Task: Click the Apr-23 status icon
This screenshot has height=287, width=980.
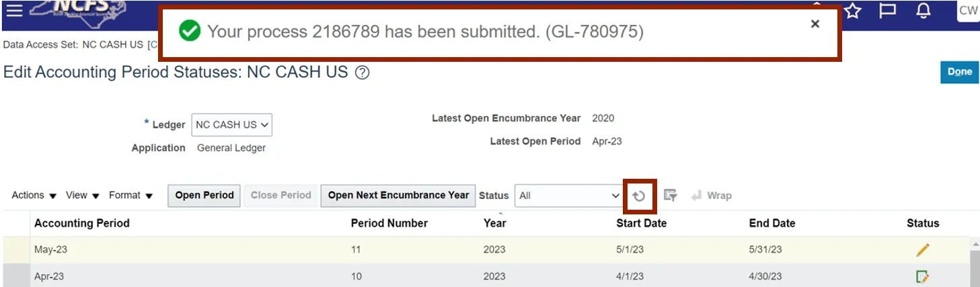Action: coord(922,276)
